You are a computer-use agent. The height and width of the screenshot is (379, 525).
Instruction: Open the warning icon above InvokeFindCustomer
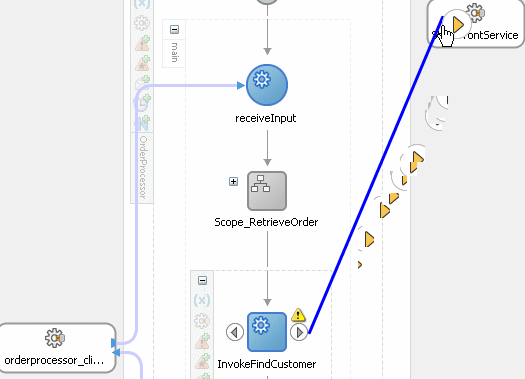coord(298,315)
